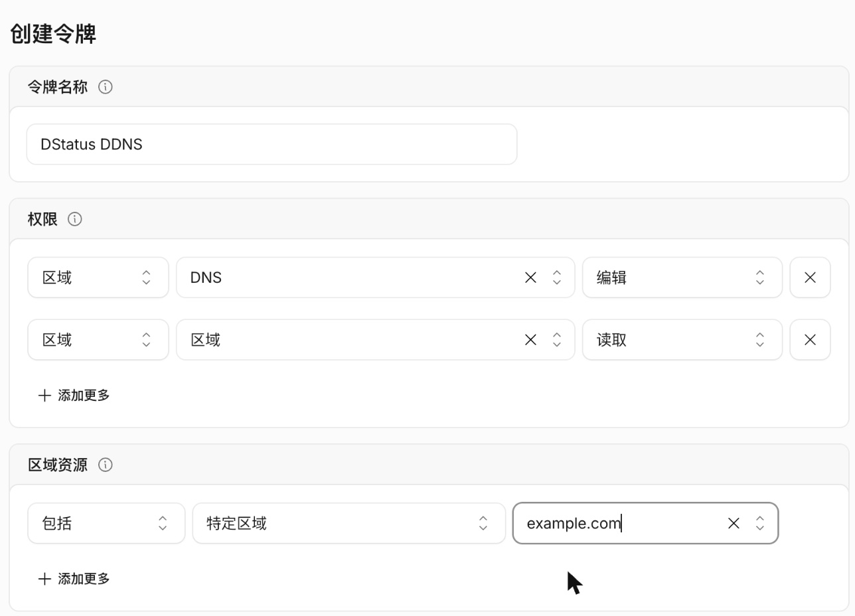Click the info icon next to 令牌名称

pos(105,87)
